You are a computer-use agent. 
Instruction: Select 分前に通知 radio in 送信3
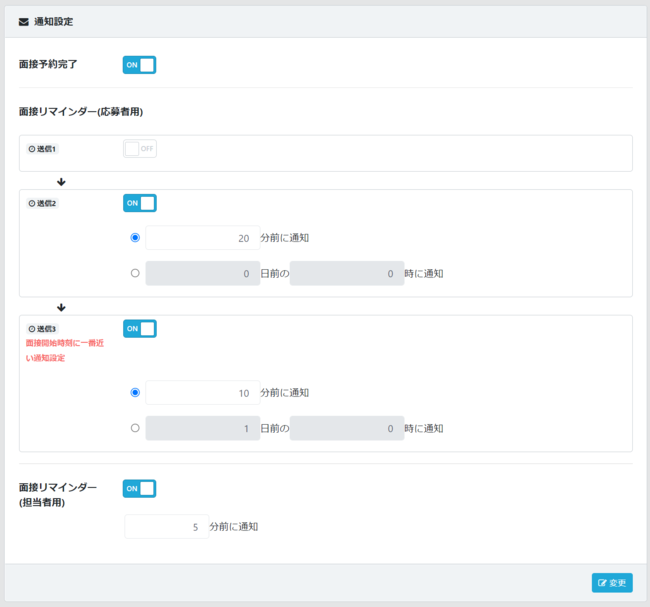click(x=135, y=393)
